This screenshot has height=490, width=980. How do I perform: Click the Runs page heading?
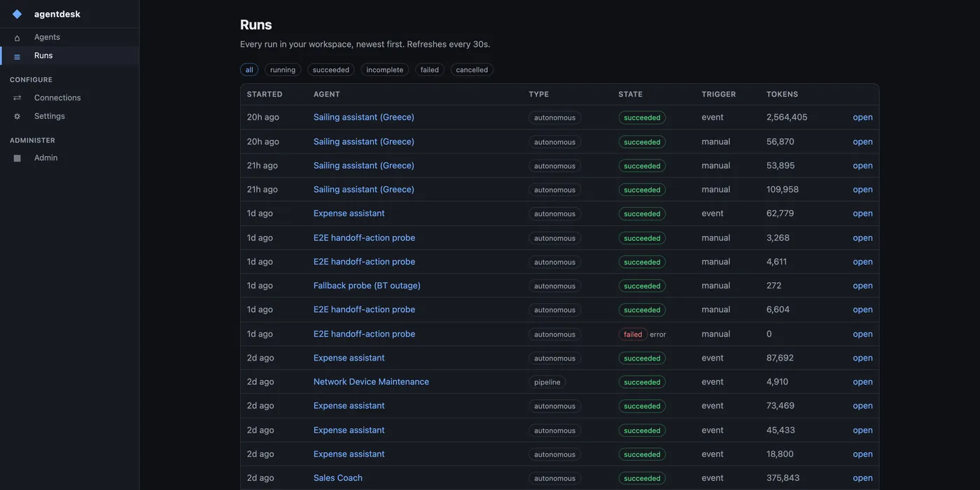pos(256,24)
